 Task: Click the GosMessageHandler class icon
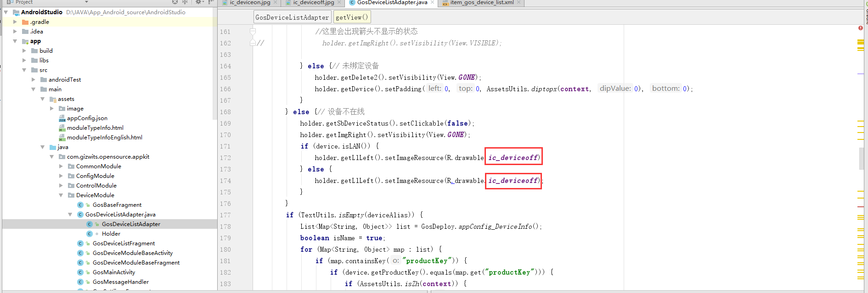[x=80, y=282]
